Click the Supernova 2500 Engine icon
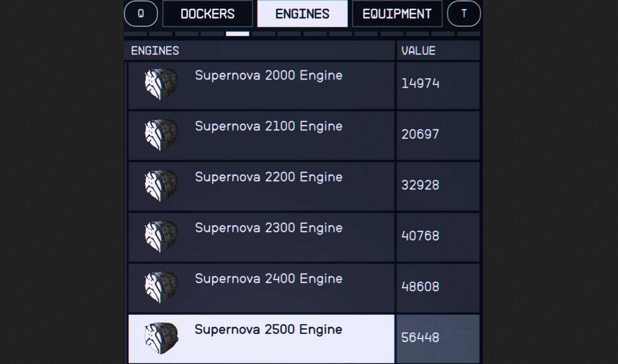 point(161,338)
